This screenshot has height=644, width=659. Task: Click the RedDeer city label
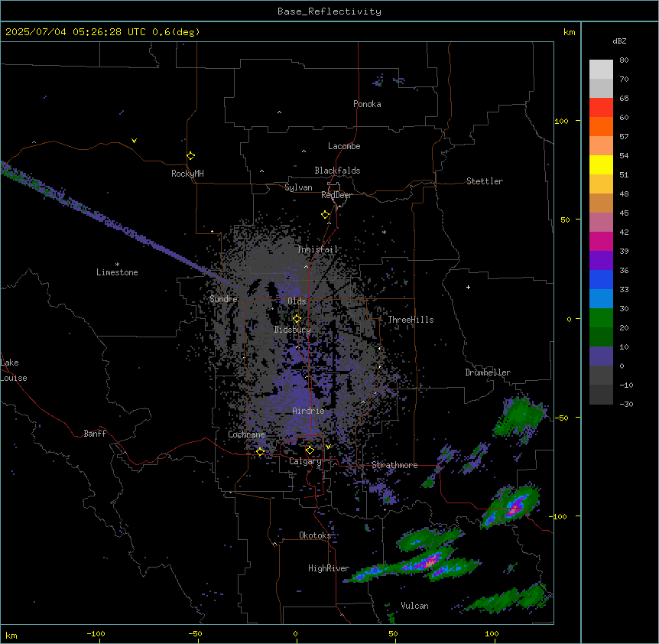[337, 195]
